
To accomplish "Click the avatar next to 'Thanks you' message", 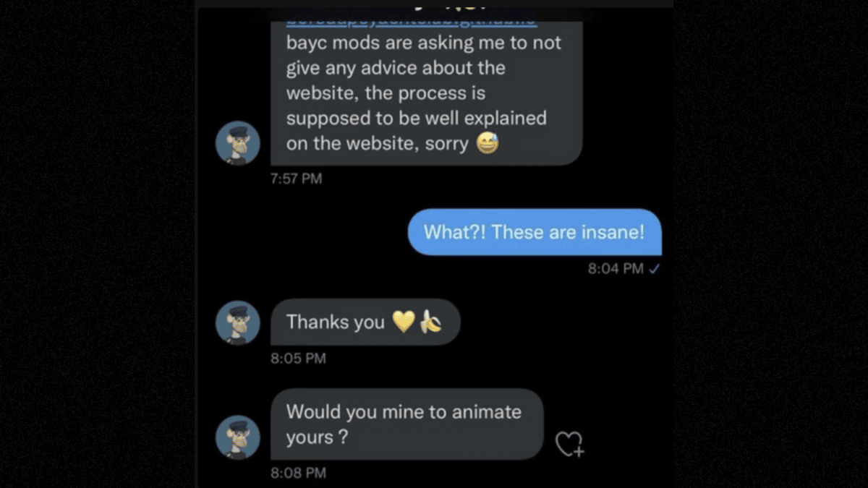I will (x=237, y=322).
